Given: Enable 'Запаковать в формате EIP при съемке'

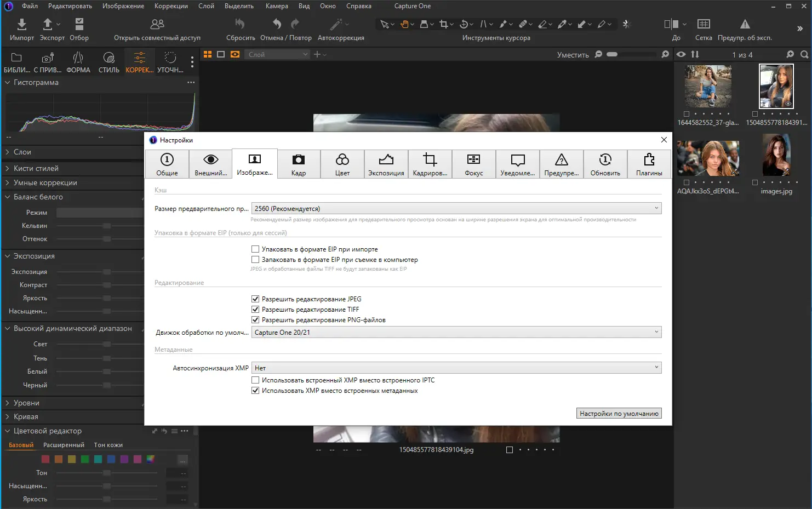Looking at the screenshot, I should (x=255, y=260).
